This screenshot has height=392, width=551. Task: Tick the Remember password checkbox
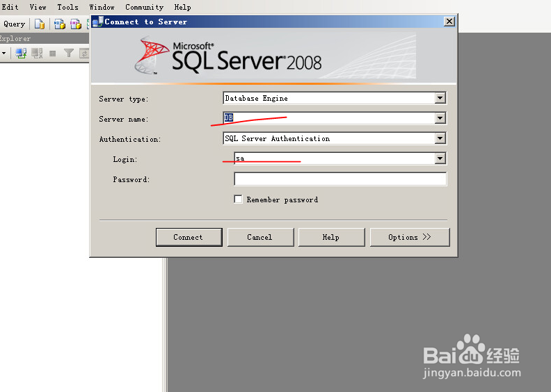coord(238,199)
